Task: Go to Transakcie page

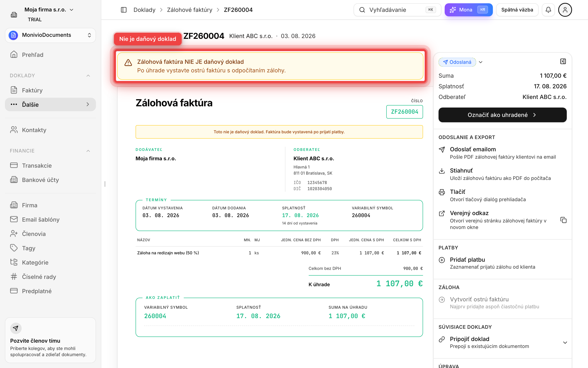Action: point(51,166)
